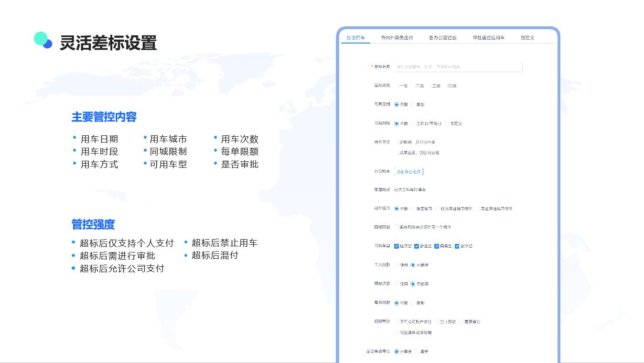Go to the 自定义 tab at top

coord(527,38)
